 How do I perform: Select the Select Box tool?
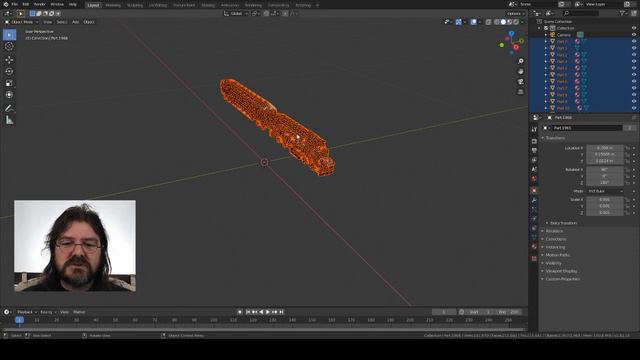pos(9,35)
